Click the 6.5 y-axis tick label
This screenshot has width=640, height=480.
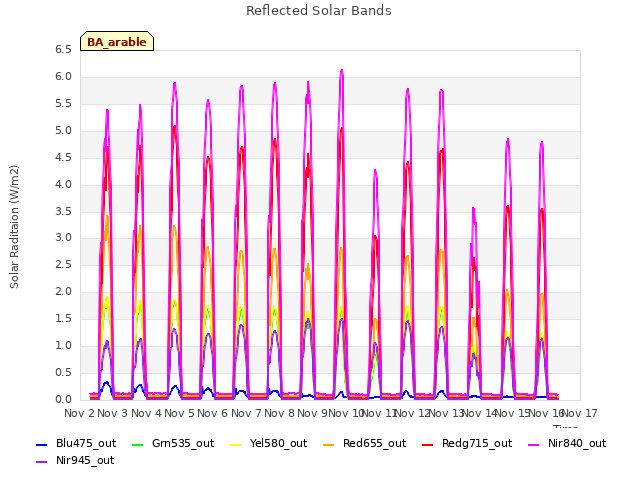63,49
